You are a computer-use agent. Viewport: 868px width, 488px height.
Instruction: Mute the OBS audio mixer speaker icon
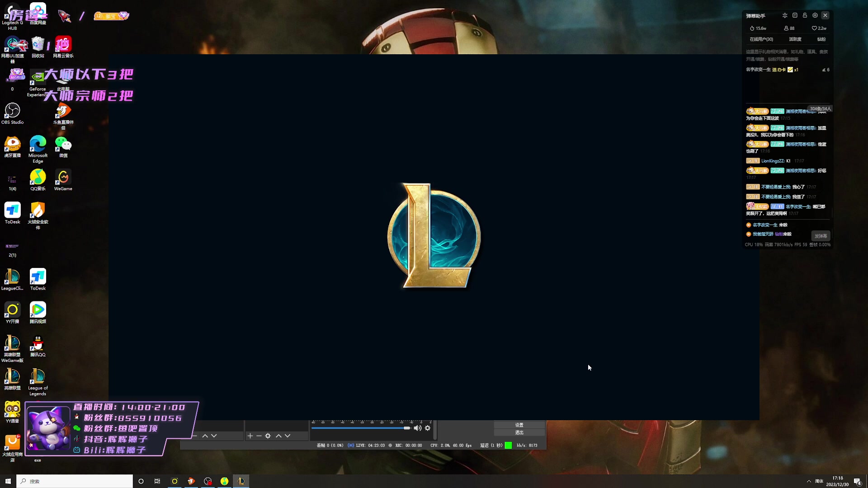tap(417, 428)
